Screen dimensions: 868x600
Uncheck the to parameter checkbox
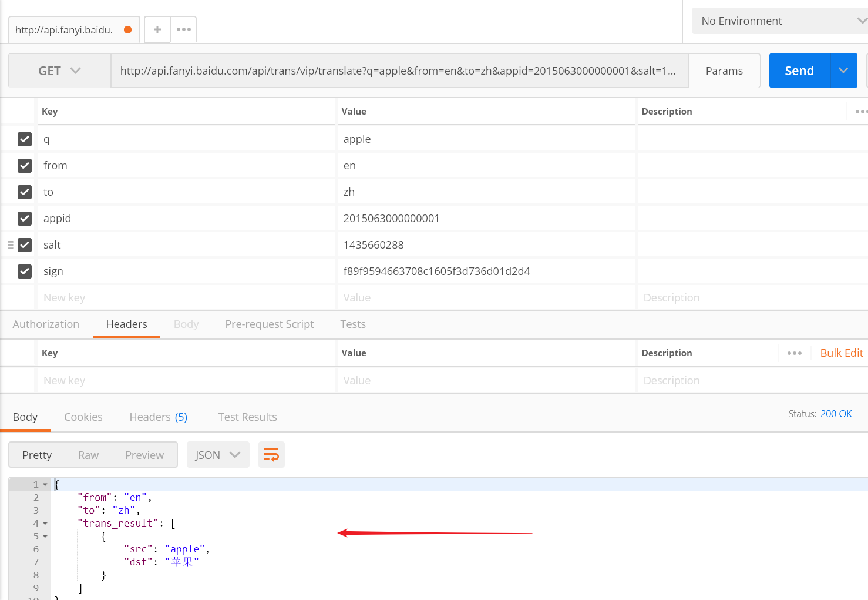click(25, 192)
